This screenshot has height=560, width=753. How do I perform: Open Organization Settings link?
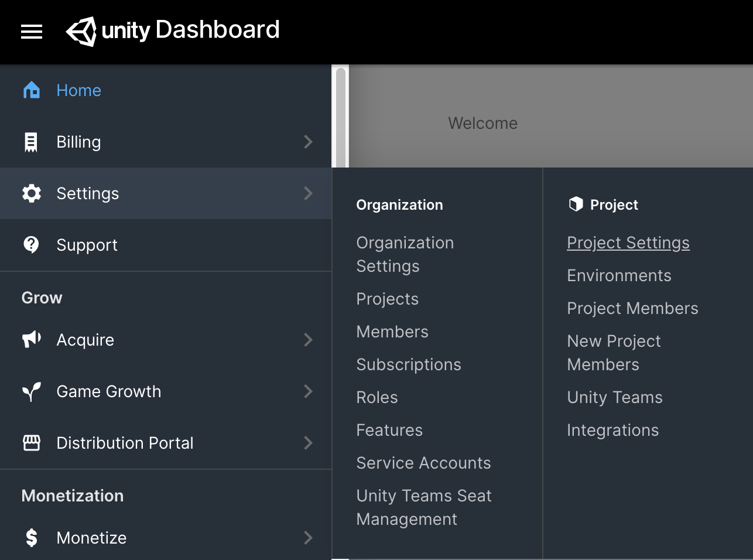pyautogui.click(x=405, y=254)
